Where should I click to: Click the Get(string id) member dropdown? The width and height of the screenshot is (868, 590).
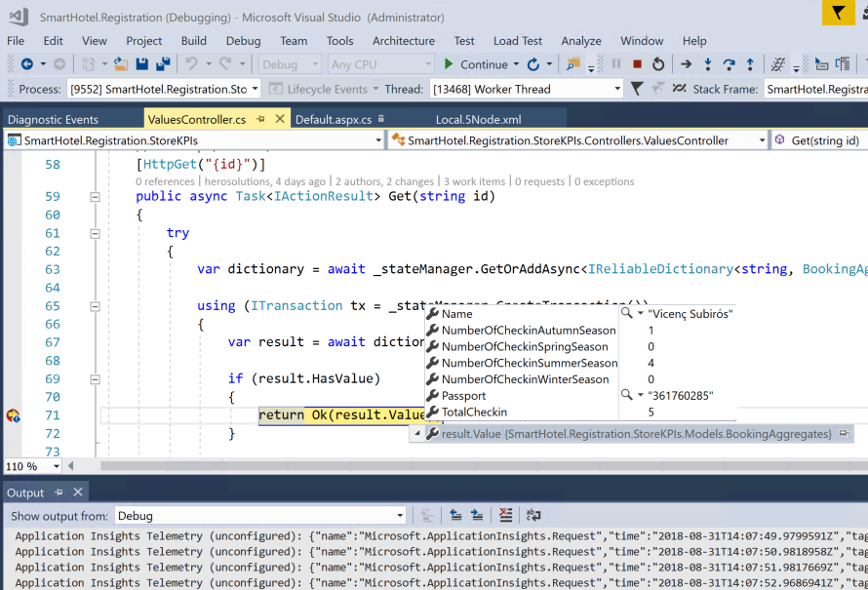tap(819, 140)
